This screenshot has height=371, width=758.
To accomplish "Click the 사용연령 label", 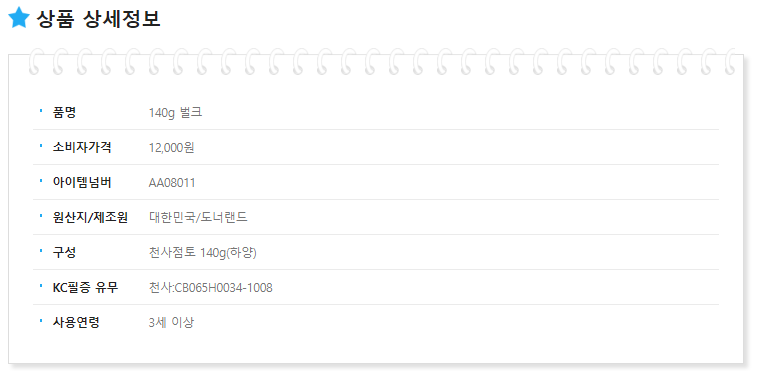I will click(x=76, y=322).
